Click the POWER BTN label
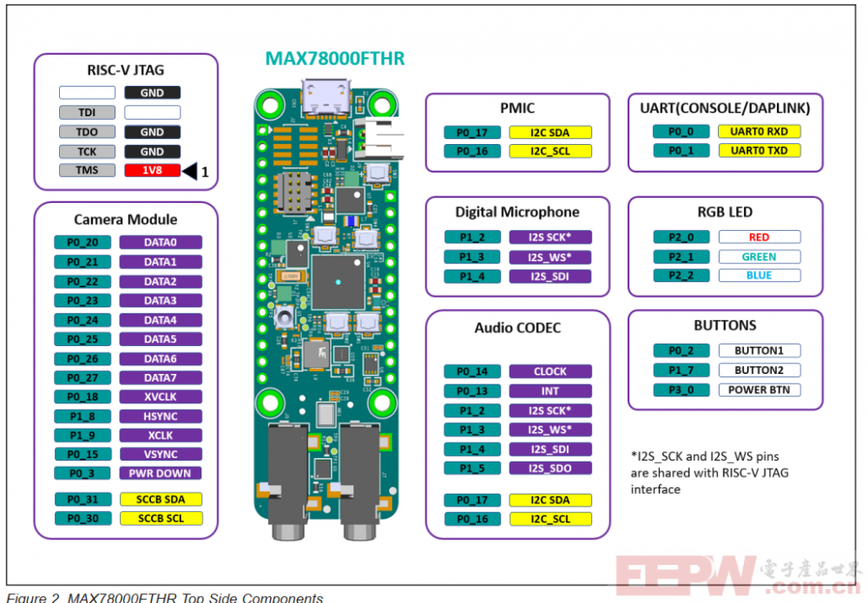The height and width of the screenshot is (603, 868). click(759, 390)
